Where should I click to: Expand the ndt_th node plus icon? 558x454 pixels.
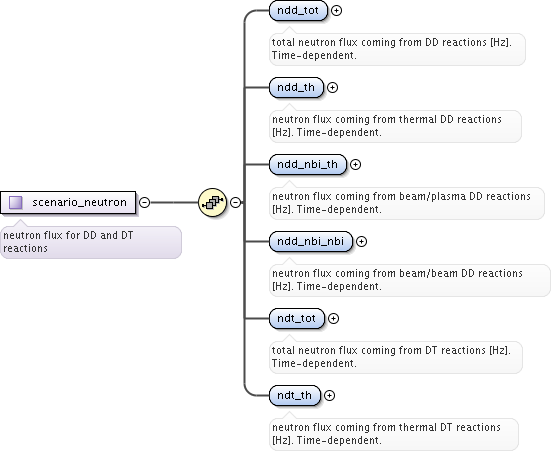coord(330,395)
